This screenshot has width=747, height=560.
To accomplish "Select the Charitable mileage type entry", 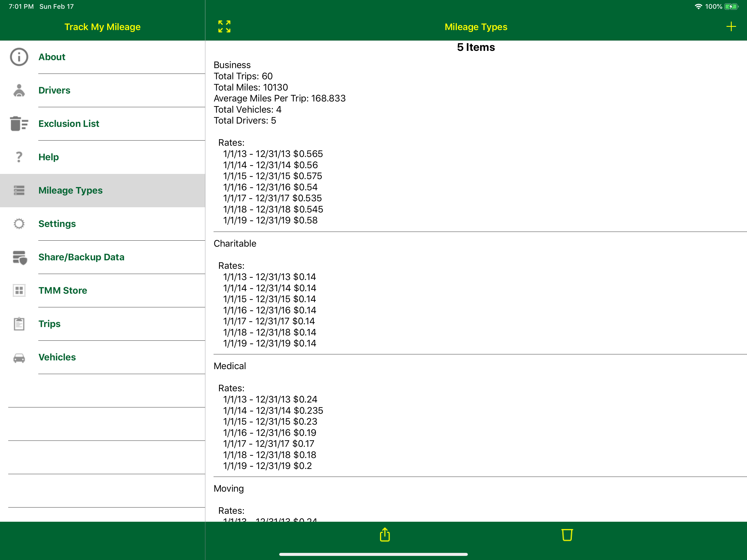I will coord(480,293).
